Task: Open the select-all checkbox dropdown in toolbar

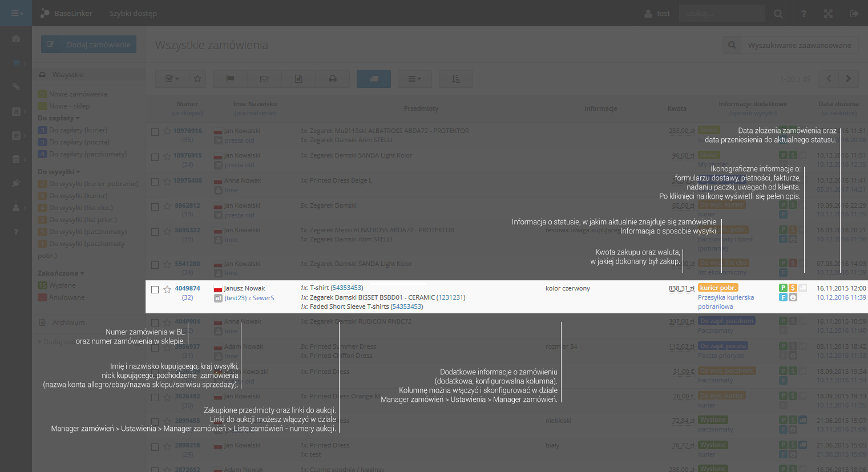Action: tap(172, 79)
